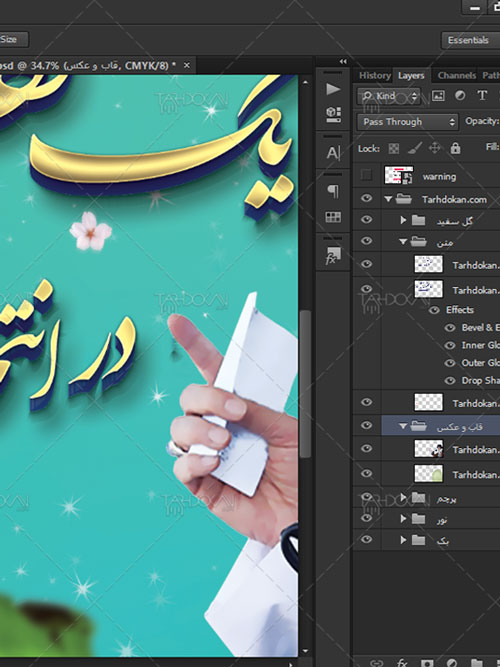Toggle Inner Glow effect eye
Viewport: 500px width, 667px height.
(x=450, y=345)
